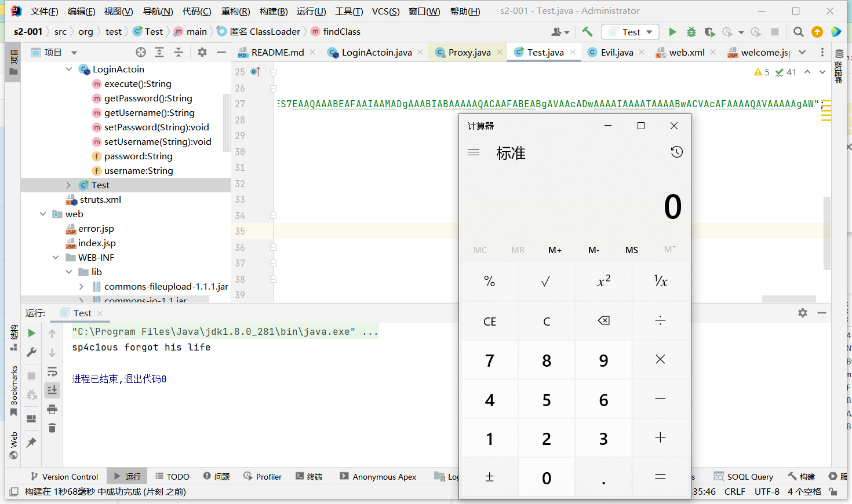
Task: Click calculator backspace key
Action: pyautogui.click(x=603, y=321)
